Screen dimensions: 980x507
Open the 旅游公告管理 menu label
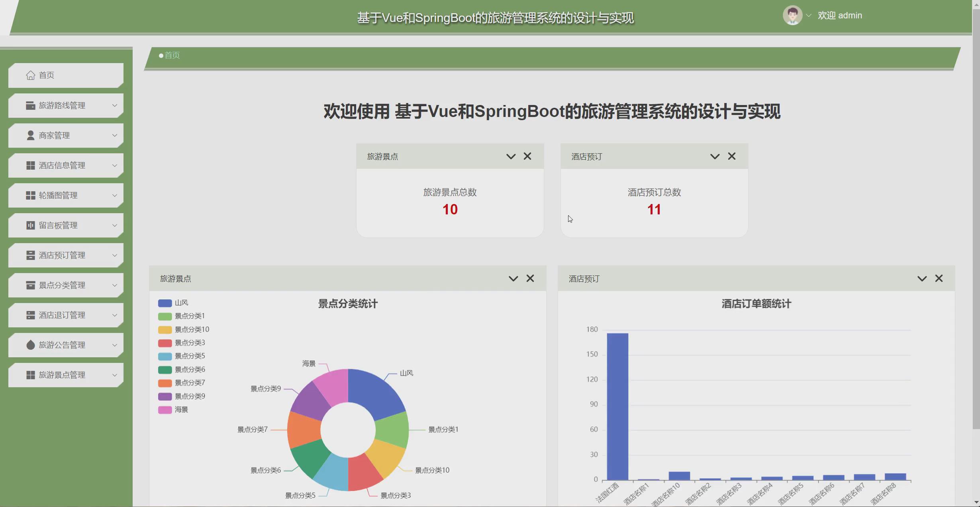(x=62, y=345)
